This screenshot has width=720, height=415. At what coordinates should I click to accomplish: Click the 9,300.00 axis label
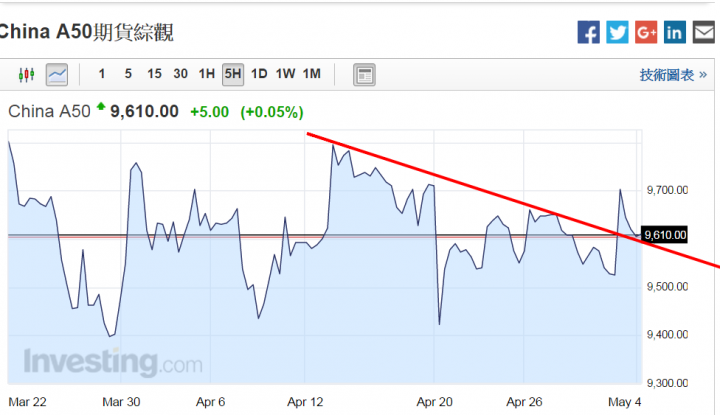(x=667, y=383)
